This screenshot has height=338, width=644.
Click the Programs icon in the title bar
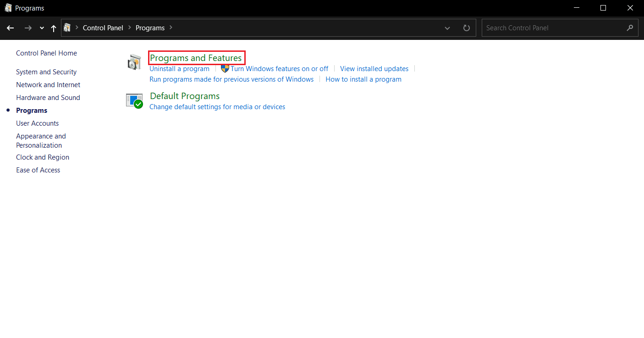8,8
